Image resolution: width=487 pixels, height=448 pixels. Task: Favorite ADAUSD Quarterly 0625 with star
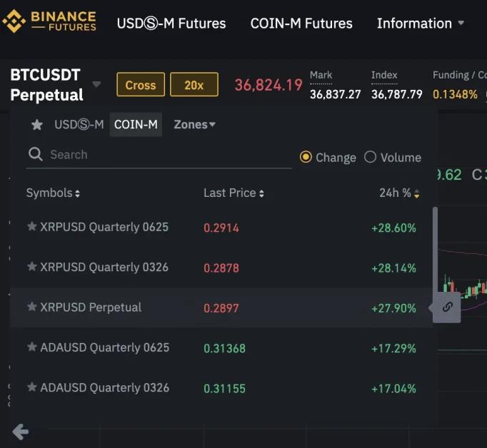(x=31, y=347)
